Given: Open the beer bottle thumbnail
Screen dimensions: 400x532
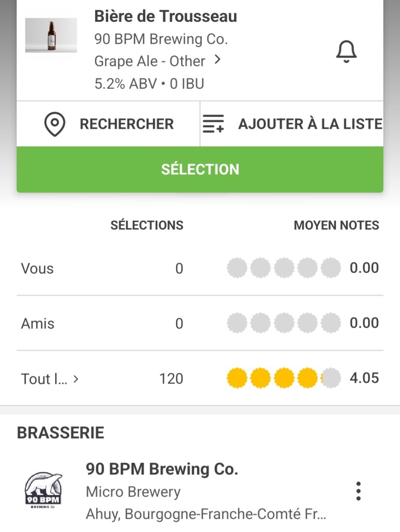Looking at the screenshot, I should (x=51, y=35).
